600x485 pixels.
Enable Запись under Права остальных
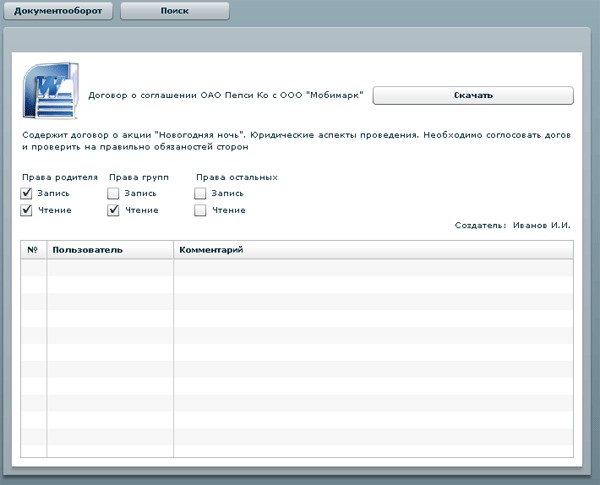tap(200, 193)
